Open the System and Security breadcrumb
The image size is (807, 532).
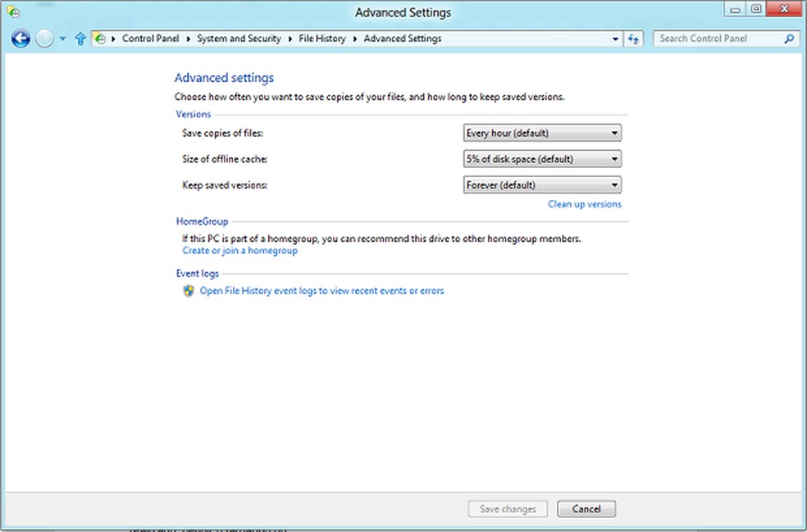tap(239, 39)
